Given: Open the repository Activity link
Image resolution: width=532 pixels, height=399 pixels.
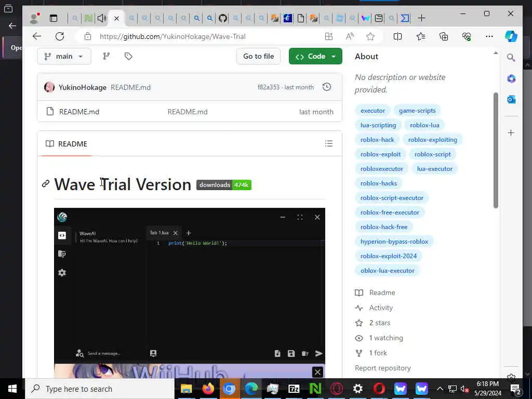Looking at the screenshot, I should coord(374,308).
